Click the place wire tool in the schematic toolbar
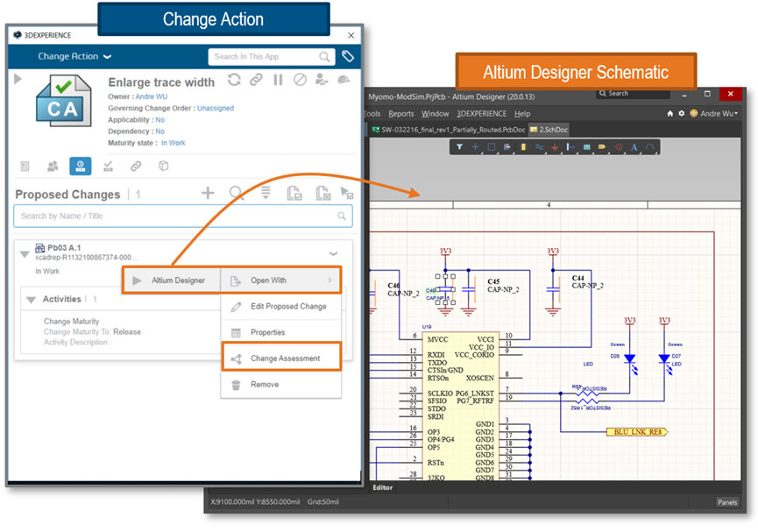 (x=539, y=147)
